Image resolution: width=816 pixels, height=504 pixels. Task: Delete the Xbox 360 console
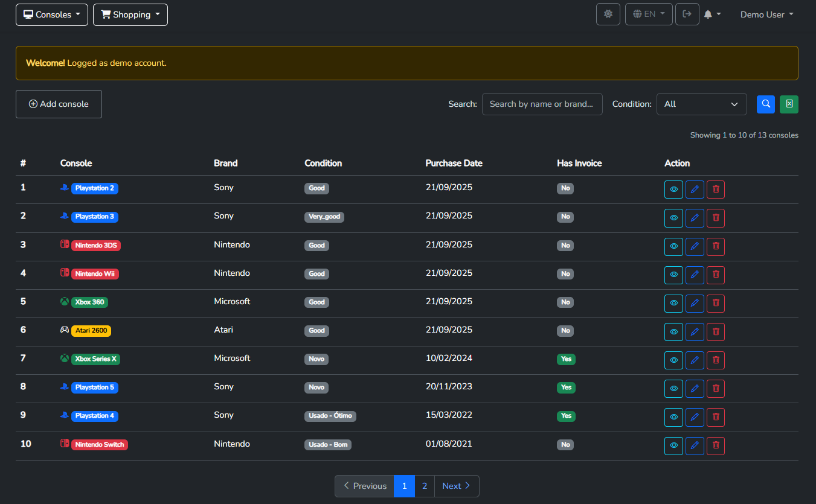click(x=716, y=303)
